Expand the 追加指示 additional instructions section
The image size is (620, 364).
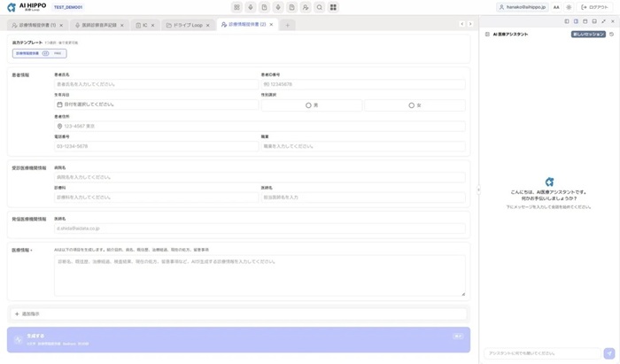pos(238,314)
